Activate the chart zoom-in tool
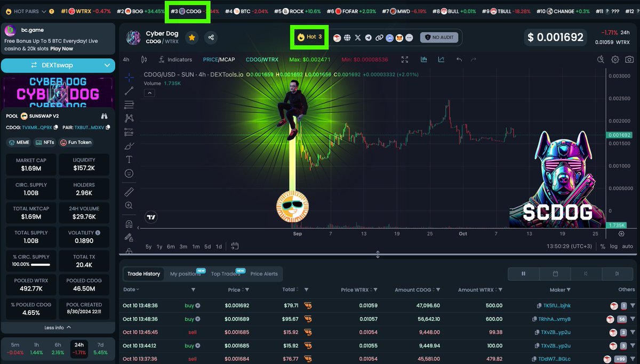The image size is (640, 364). coord(129,205)
